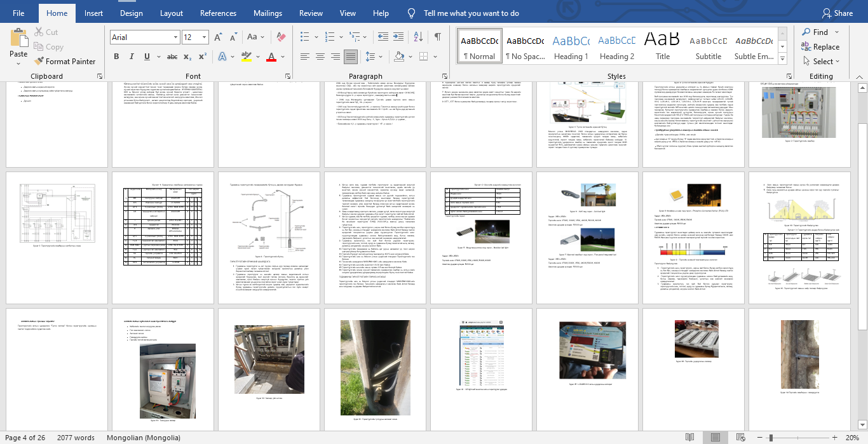Sort the selected text alphabetically
This screenshot has height=444, width=868.
tap(419, 37)
